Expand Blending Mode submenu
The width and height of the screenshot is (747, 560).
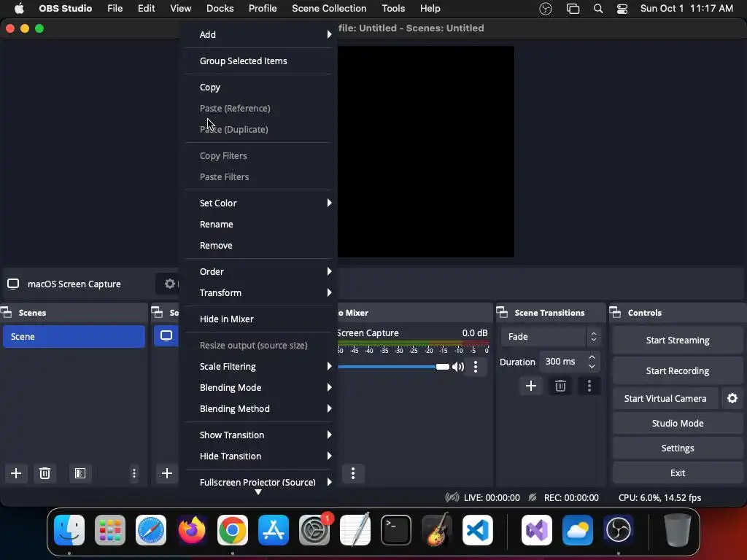[x=258, y=387]
